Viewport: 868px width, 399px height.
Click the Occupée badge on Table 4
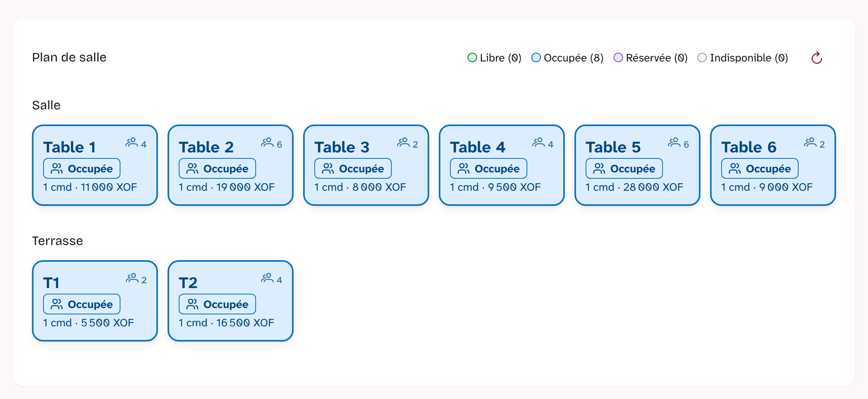tap(489, 168)
